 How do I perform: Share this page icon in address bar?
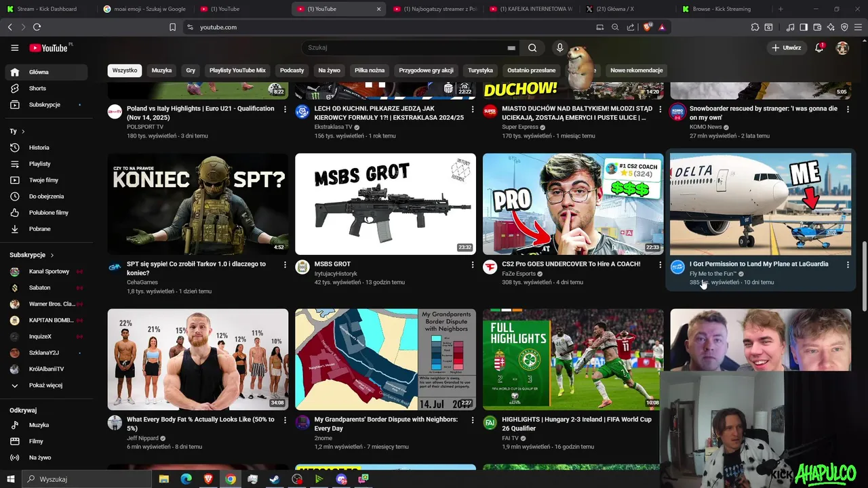(631, 27)
